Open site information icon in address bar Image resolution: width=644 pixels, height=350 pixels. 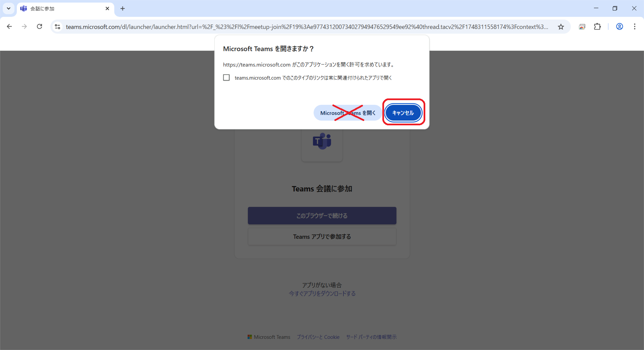tap(58, 27)
